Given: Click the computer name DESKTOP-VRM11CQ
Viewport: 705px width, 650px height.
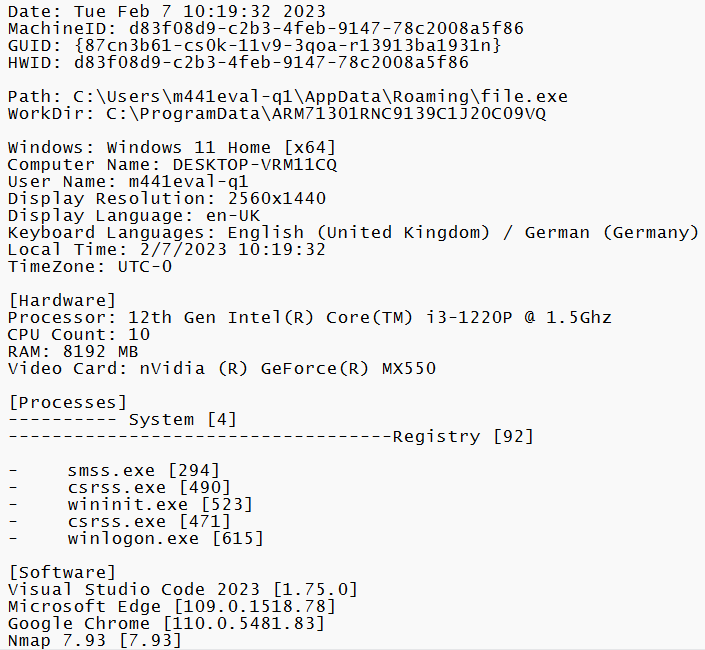Looking at the screenshot, I should 255,164.
